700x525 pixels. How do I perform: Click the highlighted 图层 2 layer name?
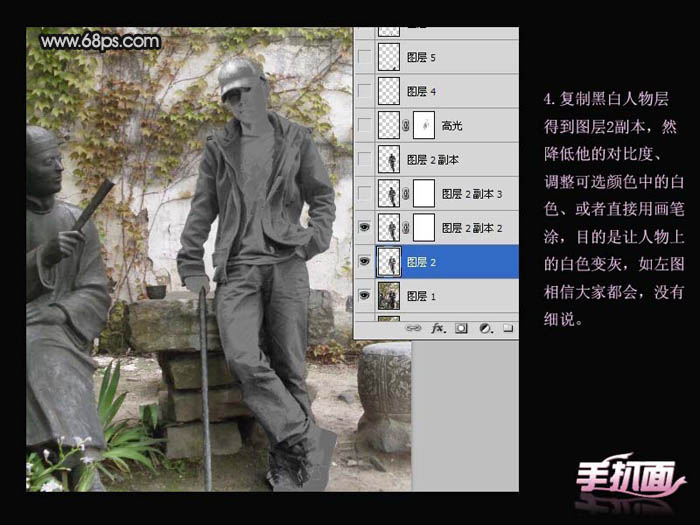point(421,262)
